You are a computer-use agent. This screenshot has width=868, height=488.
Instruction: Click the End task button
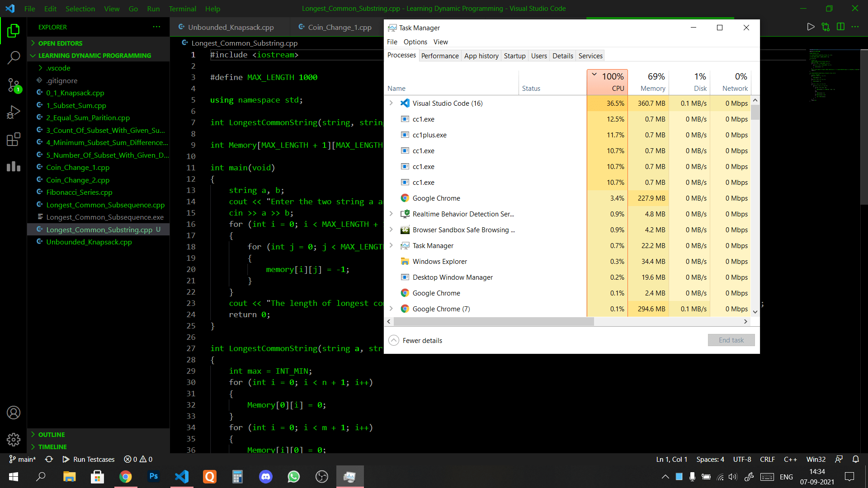point(731,340)
